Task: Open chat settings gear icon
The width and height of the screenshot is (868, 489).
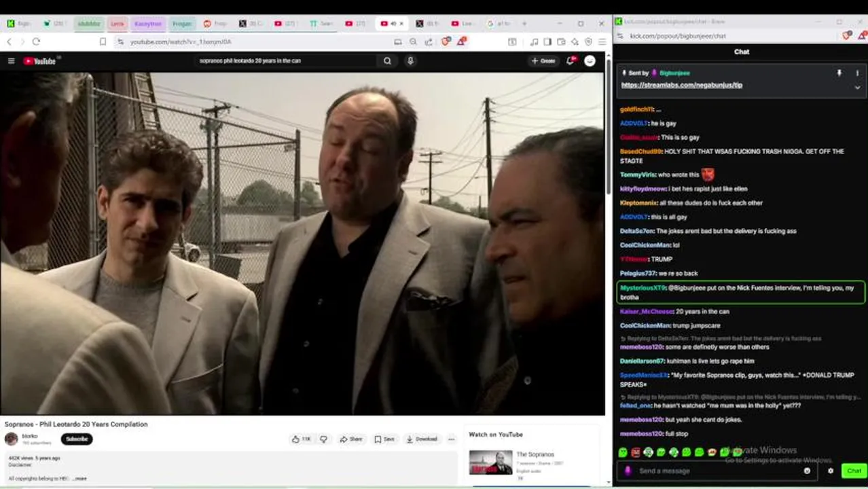Action: click(830, 471)
